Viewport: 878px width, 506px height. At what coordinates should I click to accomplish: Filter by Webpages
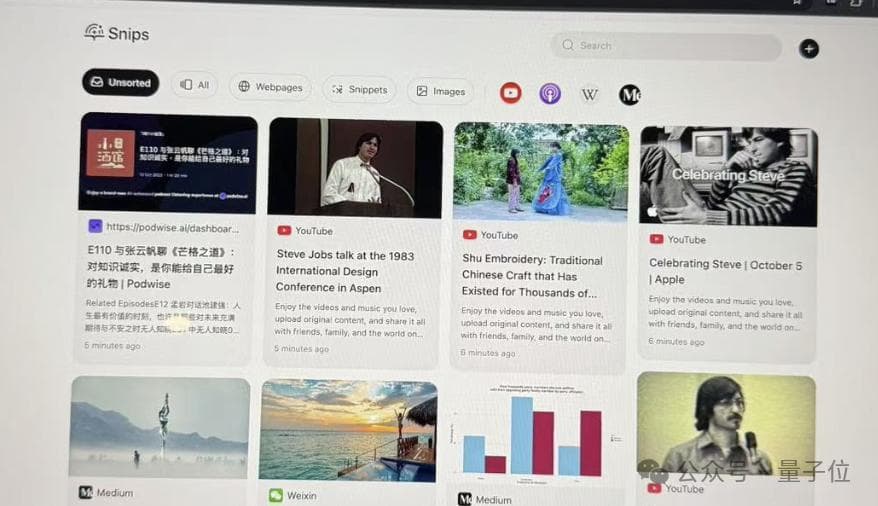pyautogui.click(x=270, y=87)
